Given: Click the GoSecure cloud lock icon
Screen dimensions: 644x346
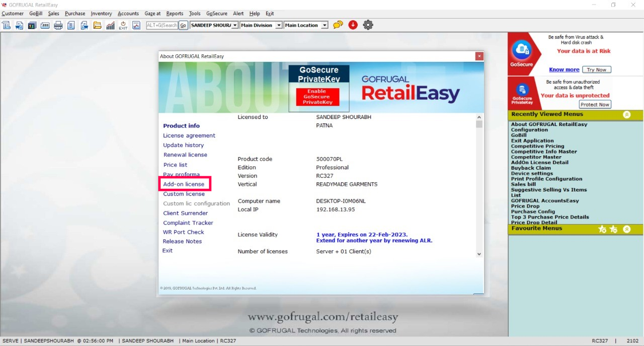Looking at the screenshot, I should click(x=522, y=50).
